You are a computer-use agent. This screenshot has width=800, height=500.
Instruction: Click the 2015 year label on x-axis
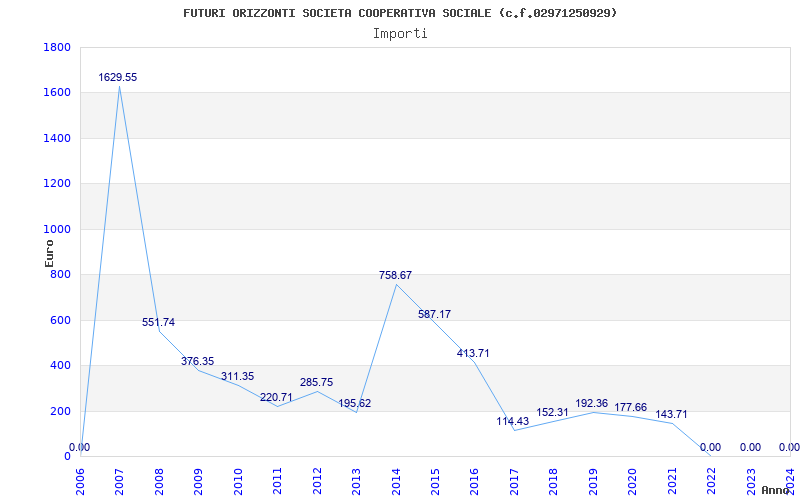click(x=435, y=482)
